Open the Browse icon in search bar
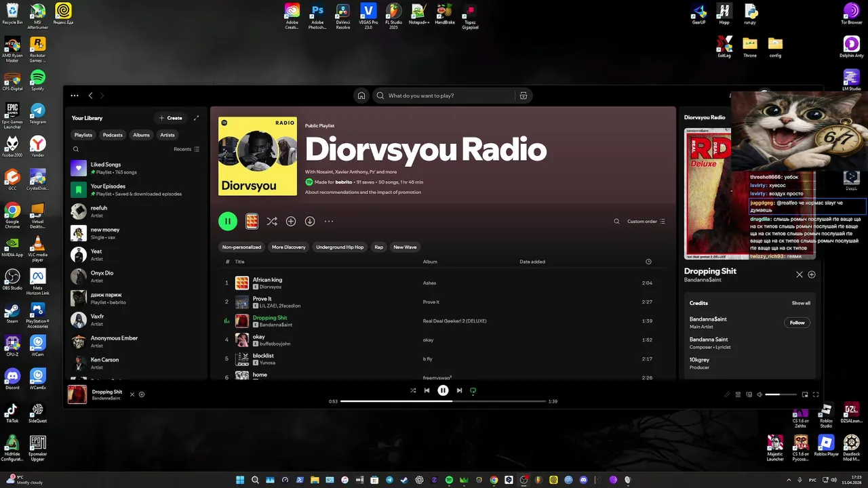The width and height of the screenshot is (868, 488). tap(523, 96)
